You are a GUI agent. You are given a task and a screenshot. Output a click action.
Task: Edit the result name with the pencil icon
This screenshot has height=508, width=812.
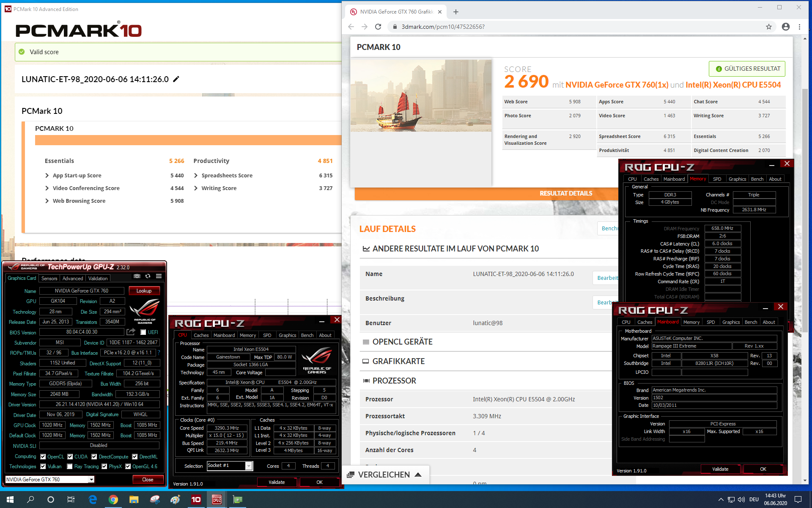(176, 79)
